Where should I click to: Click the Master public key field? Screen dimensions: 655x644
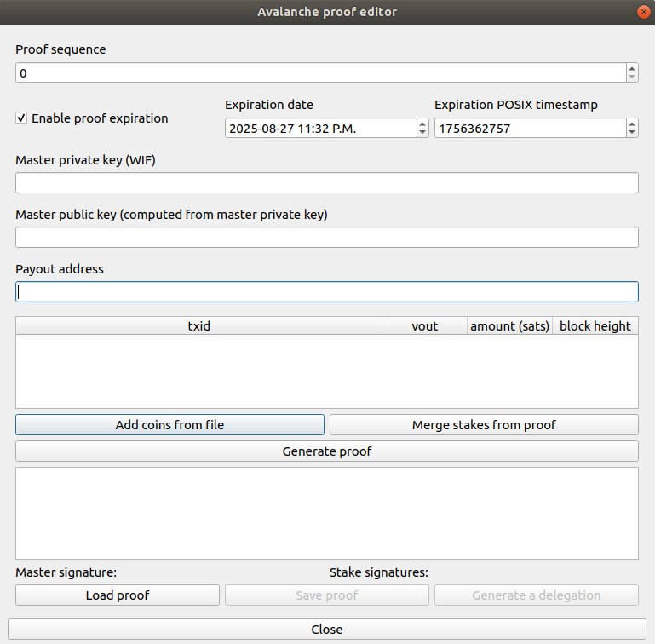[326, 237]
